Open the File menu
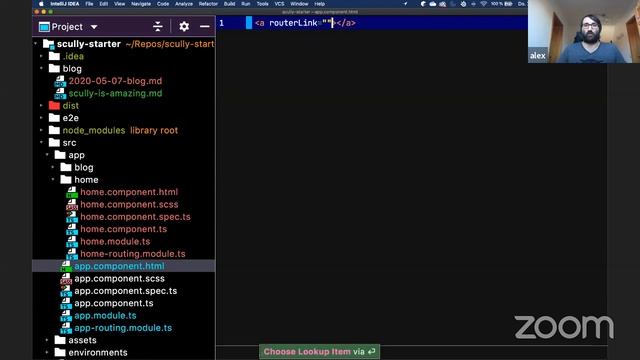 point(89,4)
